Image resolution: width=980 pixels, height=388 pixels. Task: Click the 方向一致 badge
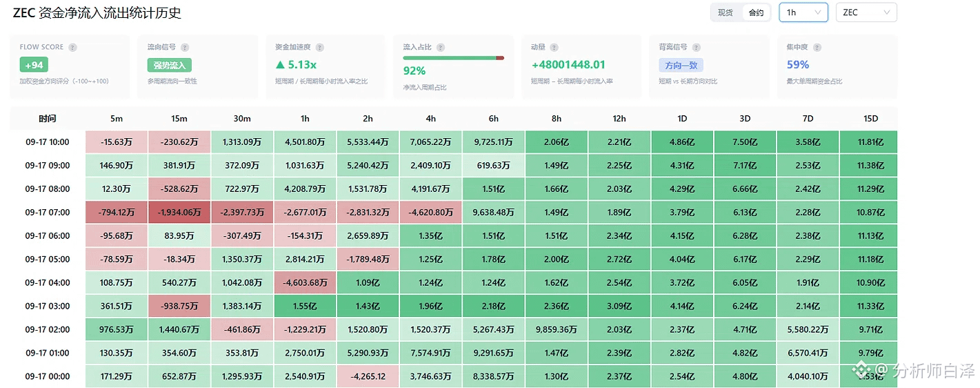(x=681, y=66)
